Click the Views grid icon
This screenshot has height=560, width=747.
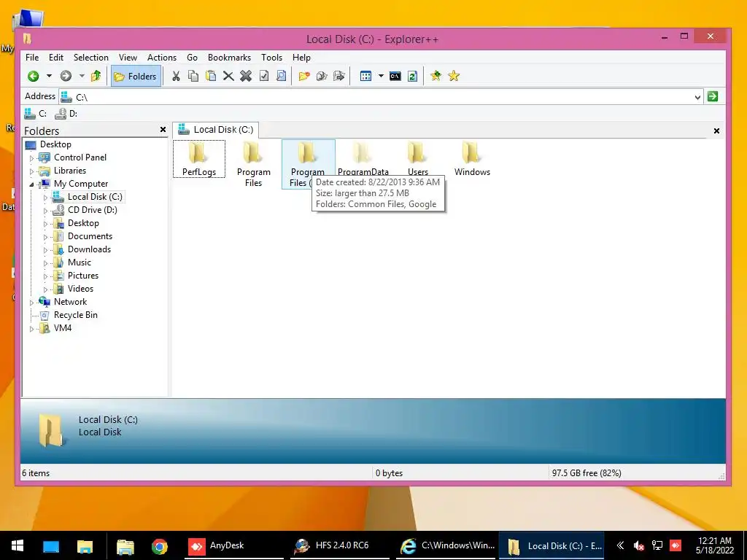coord(365,76)
